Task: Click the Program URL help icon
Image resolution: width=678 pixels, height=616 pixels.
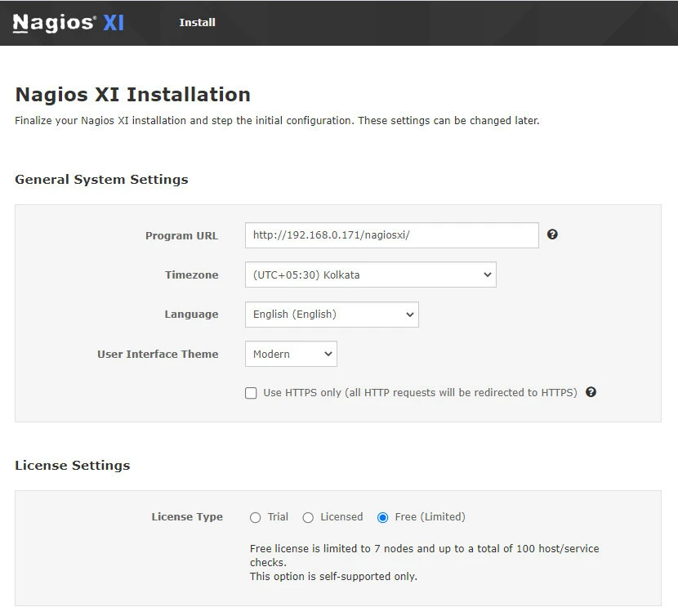Action: tap(552, 234)
